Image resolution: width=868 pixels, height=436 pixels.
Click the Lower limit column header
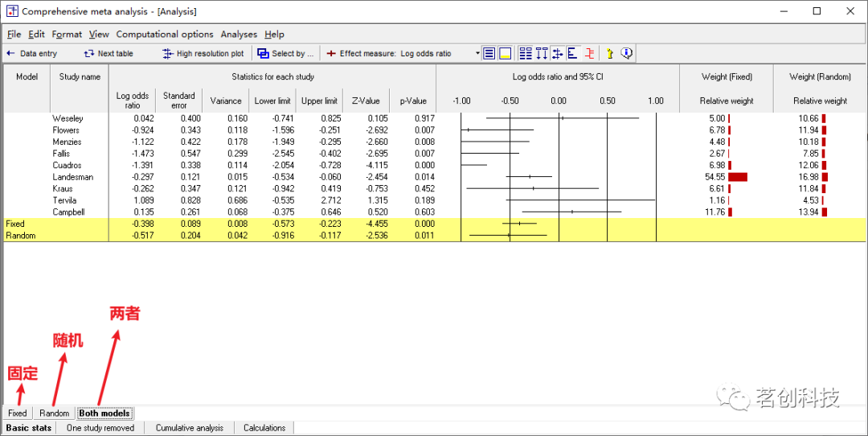click(x=272, y=101)
